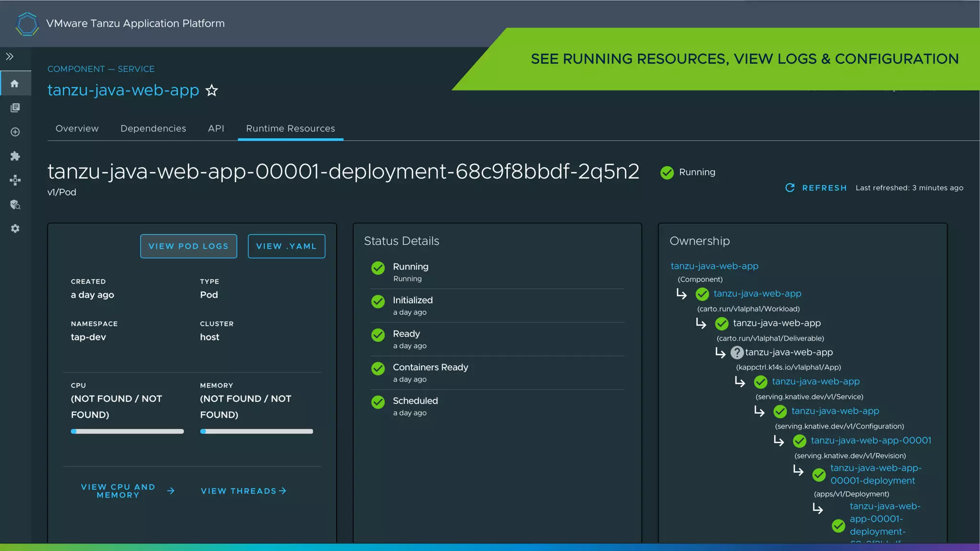Open the Home sidebar icon

[15, 84]
